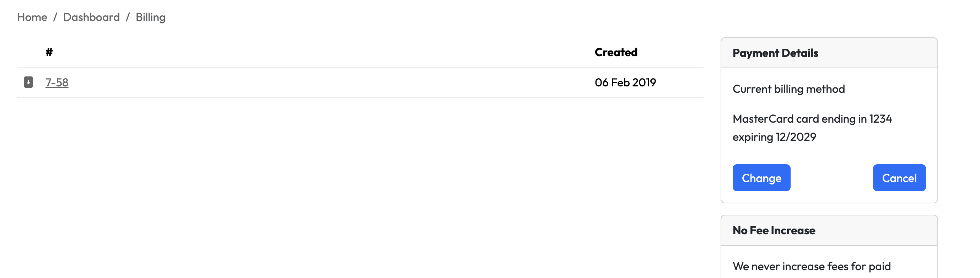Image resolution: width=980 pixels, height=278 pixels.
Task: Click the Change billing method button
Action: (x=761, y=178)
